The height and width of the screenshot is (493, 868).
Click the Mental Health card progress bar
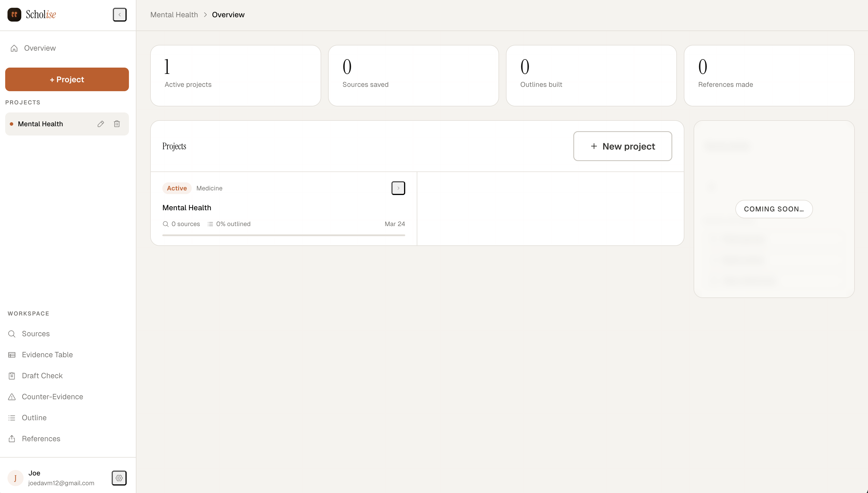(x=283, y=235)
